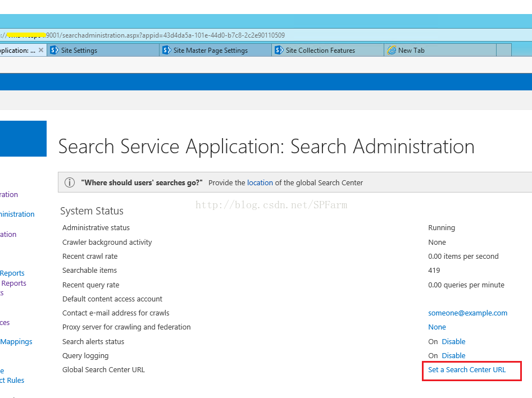Open the location link for Search Center

[x=260, y=183]
